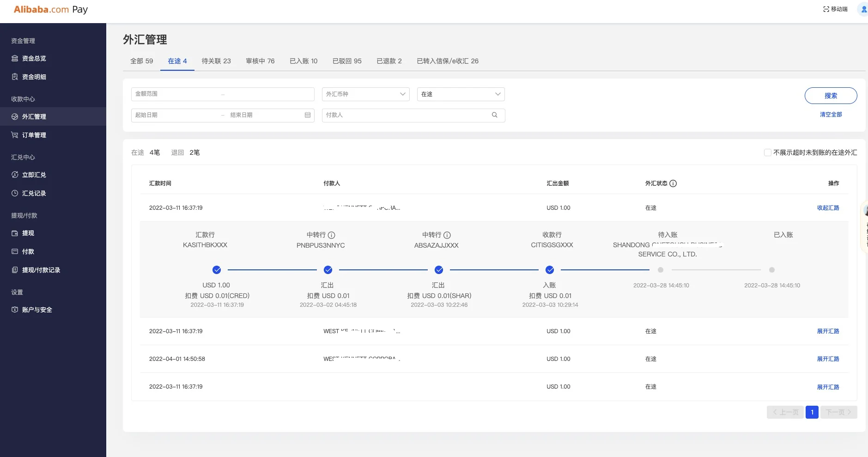Switch to the 已驳回 95 tab
Screen dimensions: 868x457
click(x=347, y=61)
